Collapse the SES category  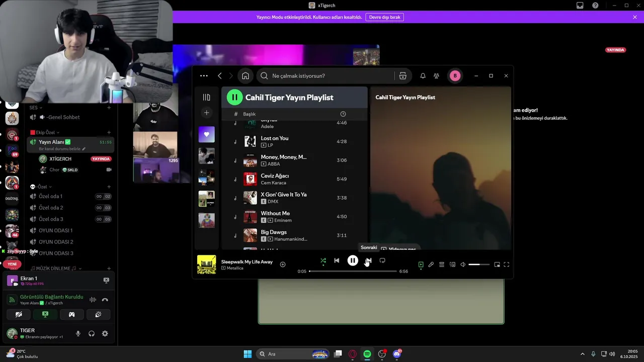[x=36, y=108]
